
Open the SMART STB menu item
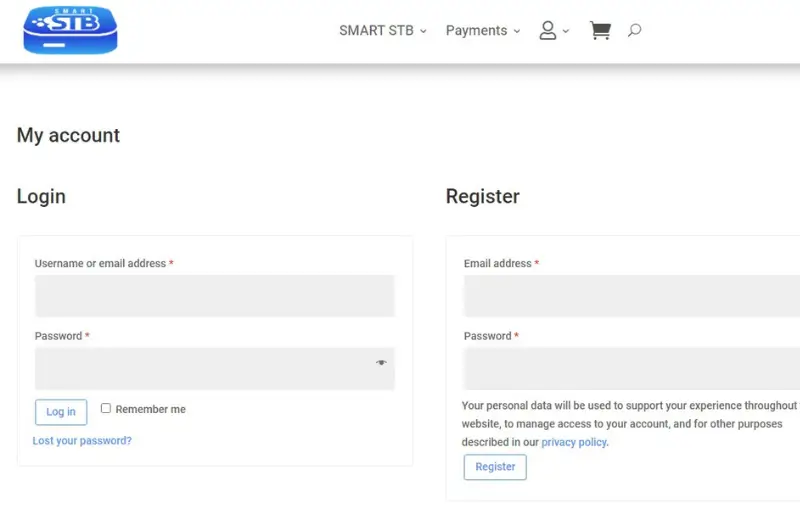[376, 31]
